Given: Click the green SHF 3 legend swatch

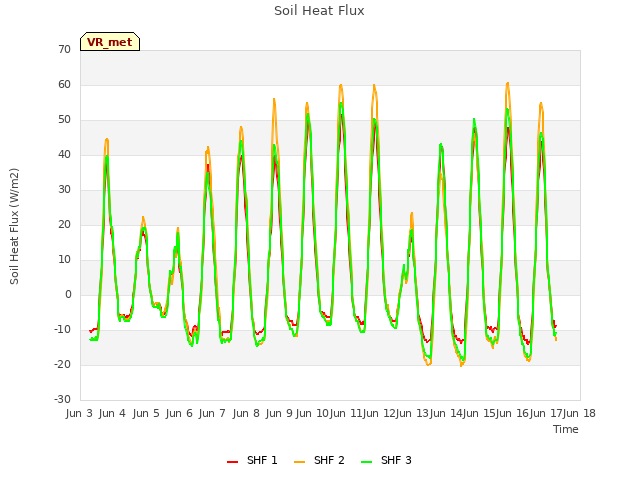Looking at the screenshot, I should [367, 461].
